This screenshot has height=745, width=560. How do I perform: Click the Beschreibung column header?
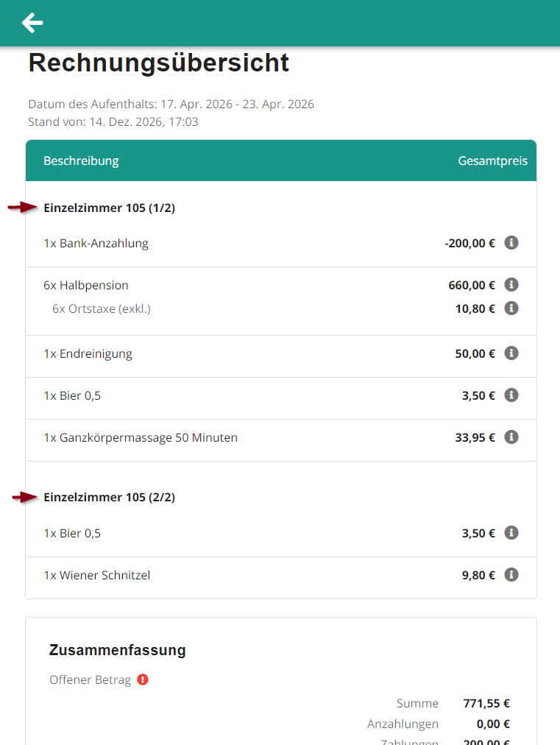(81, 160)
